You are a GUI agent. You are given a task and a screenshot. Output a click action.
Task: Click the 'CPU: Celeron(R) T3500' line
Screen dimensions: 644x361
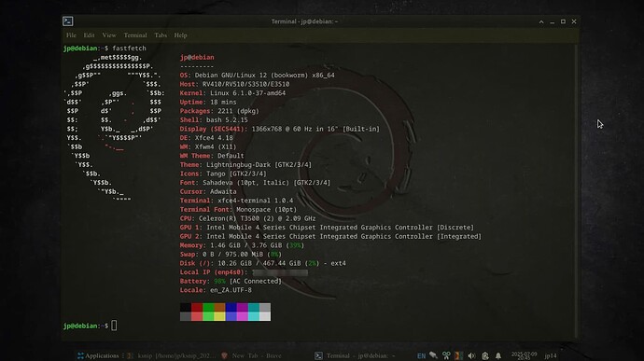coord(247,218)
